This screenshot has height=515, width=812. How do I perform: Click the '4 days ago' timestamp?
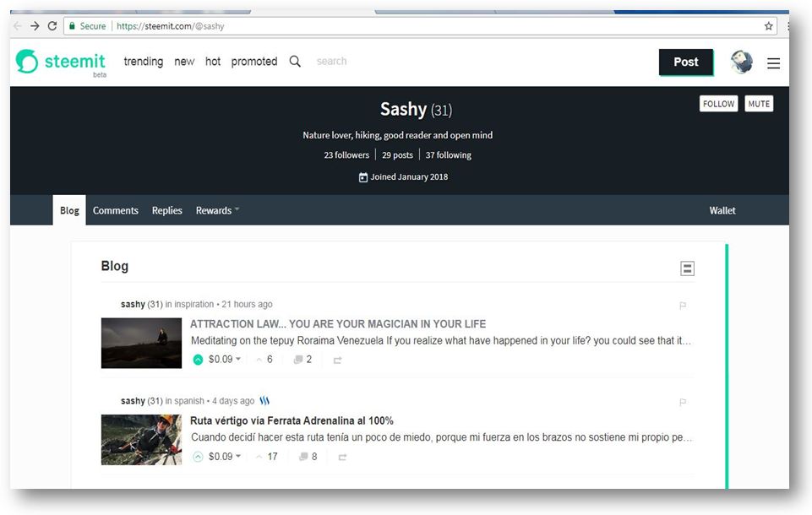[233, 401]
